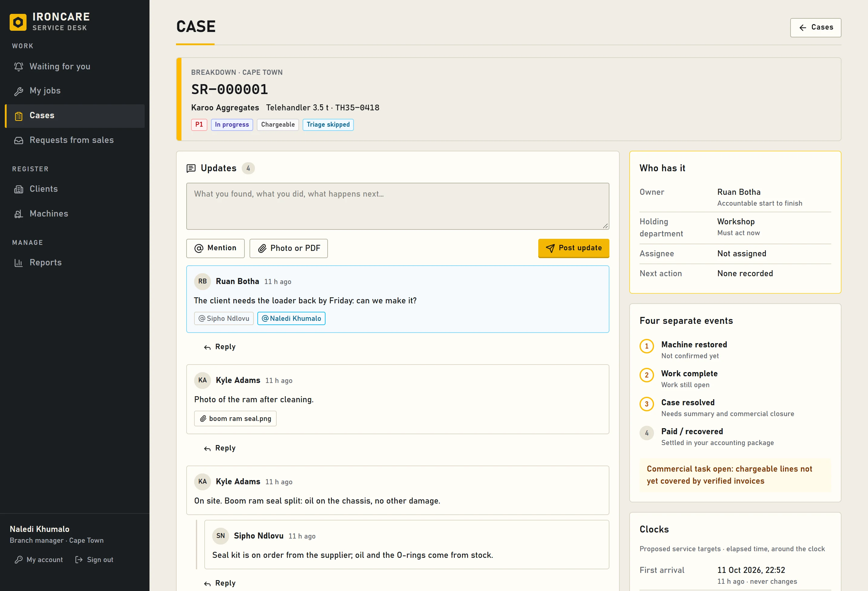Click the Assignee value Not assigned
This screenshot has width=868, height=591.
[x=742, y=254]
